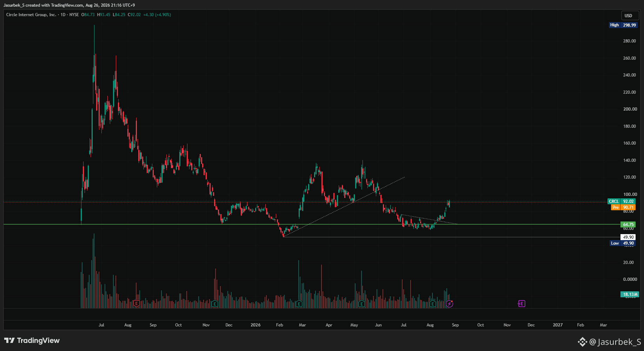Click the close value C92.02

click(134, 15)
